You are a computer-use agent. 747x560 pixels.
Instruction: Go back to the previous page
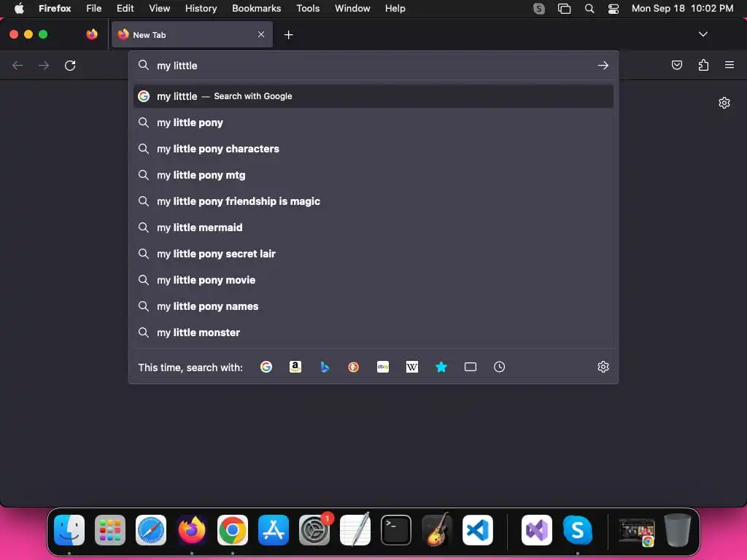click(18, 65)
